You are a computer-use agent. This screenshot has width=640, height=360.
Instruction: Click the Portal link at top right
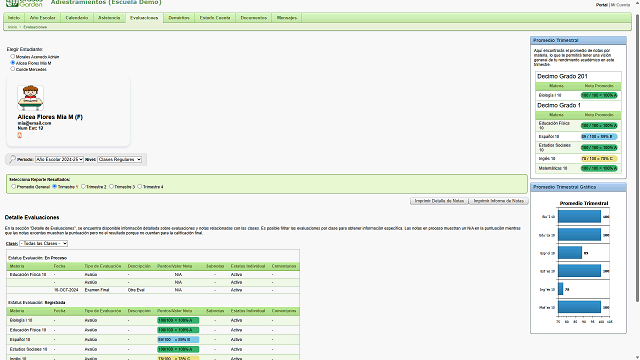tap(602, 5)
